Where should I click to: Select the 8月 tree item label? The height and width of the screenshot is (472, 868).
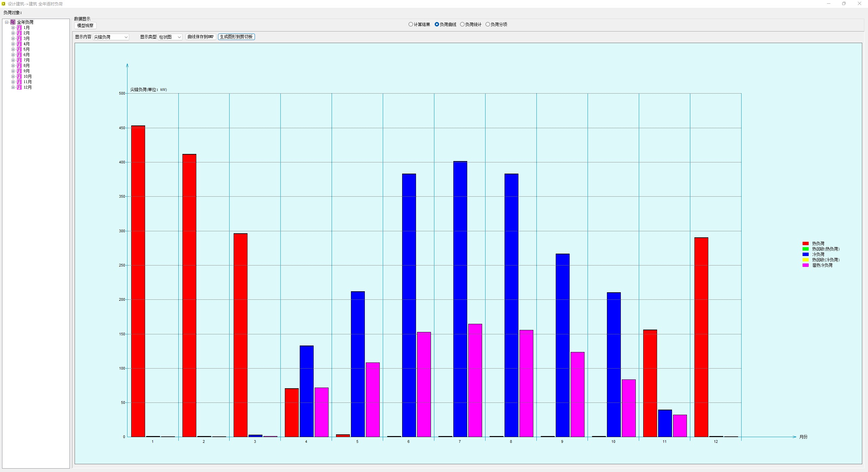point(26,65)
